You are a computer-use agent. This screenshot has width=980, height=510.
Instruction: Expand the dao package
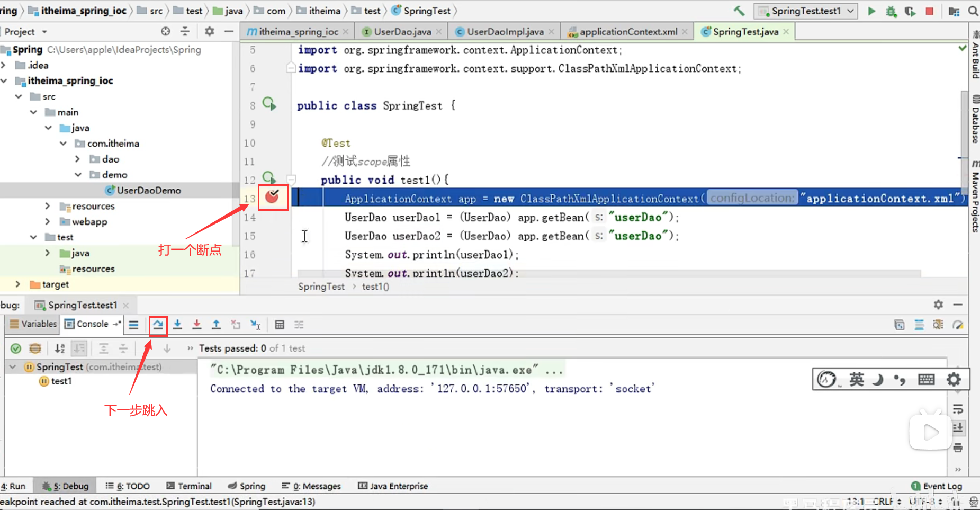click(78, 159)
